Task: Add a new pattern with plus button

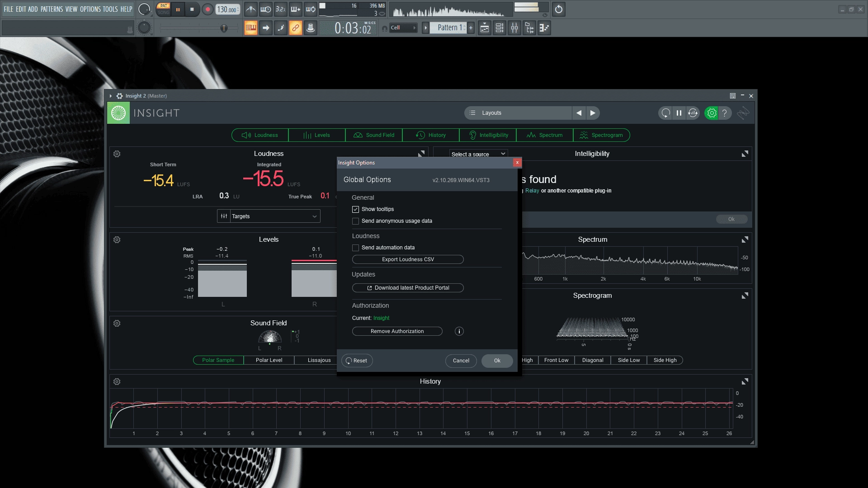Action: click(x=471, y=28)
